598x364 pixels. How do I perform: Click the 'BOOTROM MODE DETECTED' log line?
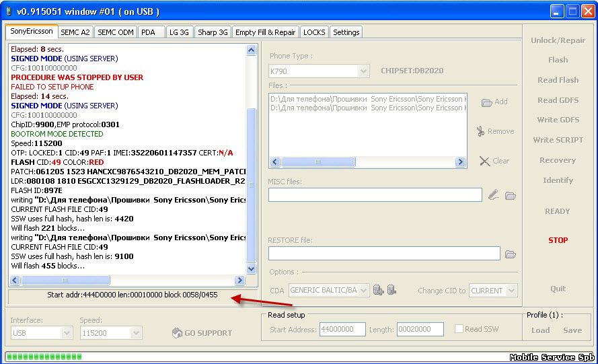[x=57, y=134]
